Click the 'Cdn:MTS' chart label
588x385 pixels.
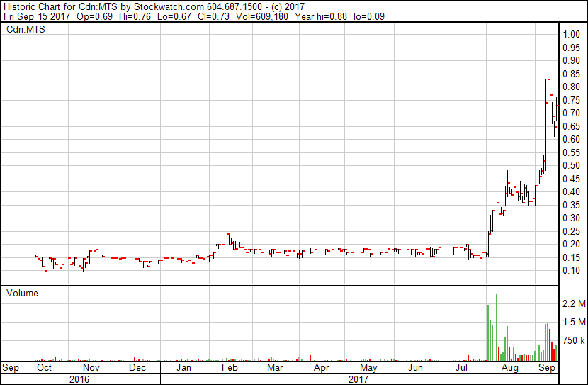click(26, 29)
